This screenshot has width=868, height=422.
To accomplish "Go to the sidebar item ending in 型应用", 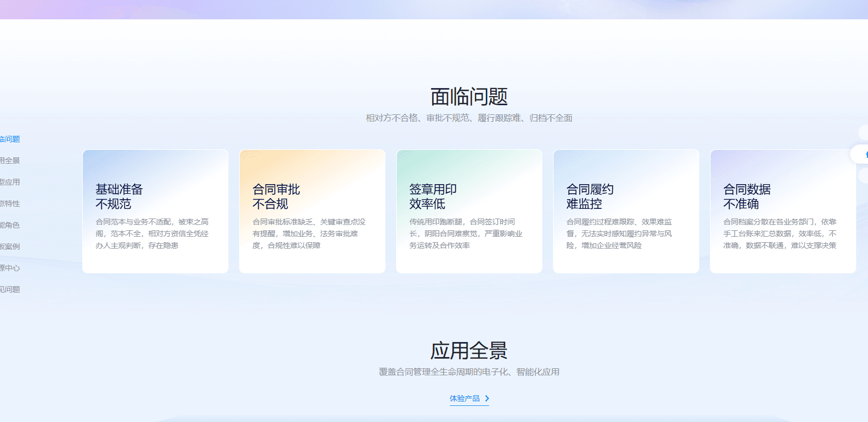I will [x=10, y=182].
